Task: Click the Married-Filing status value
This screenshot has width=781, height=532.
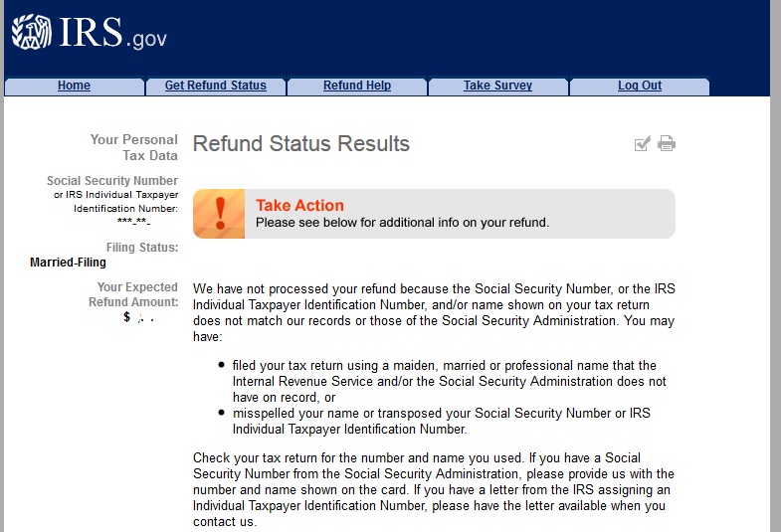Action: [68, 263]
